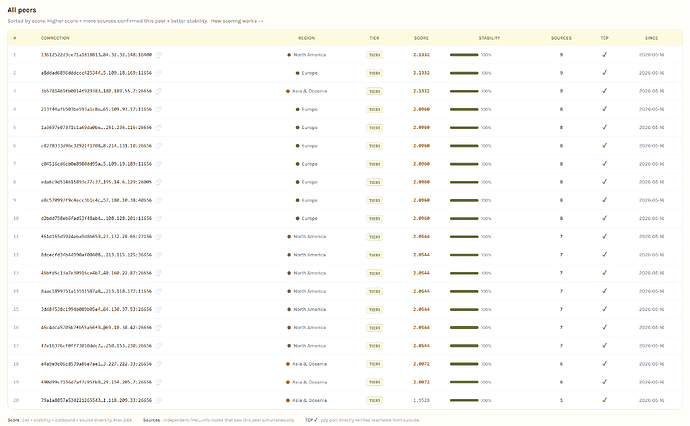Click the SCORE column header
The height and width of the screenshot is (426, 690).
click(x=421, y=38)
